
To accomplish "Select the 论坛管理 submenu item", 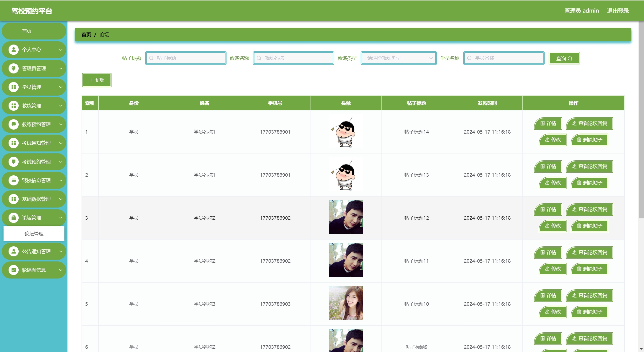I will (x=34, y=234).
